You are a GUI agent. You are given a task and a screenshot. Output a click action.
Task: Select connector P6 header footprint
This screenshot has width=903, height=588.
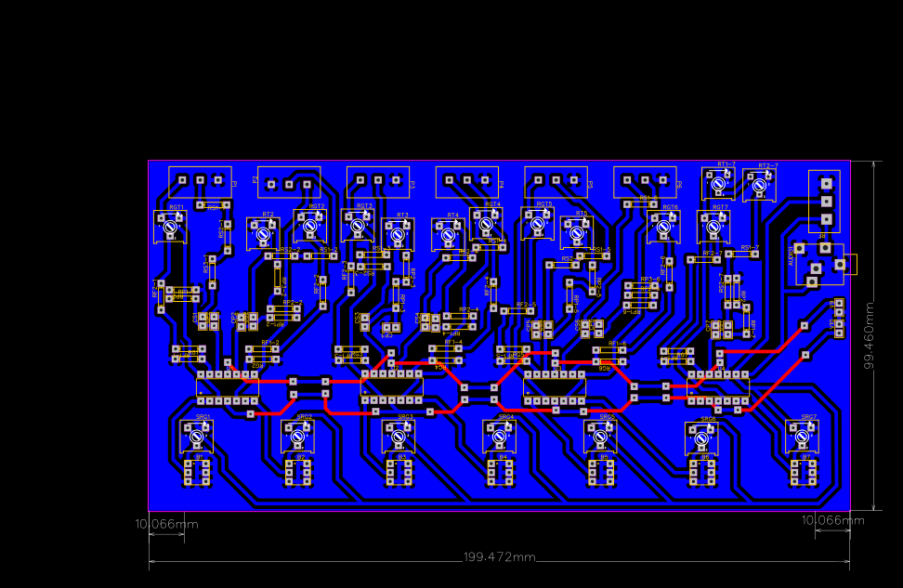point(646,181)
